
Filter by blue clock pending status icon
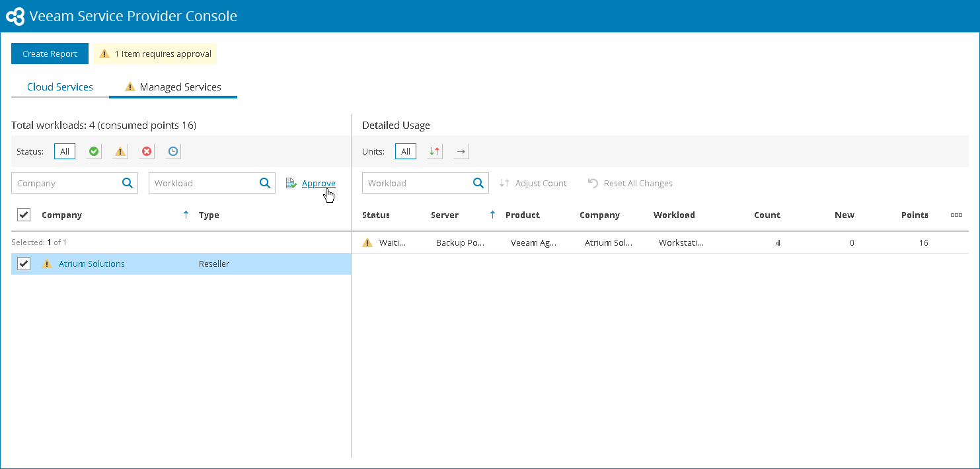click(x=172, y=151)
